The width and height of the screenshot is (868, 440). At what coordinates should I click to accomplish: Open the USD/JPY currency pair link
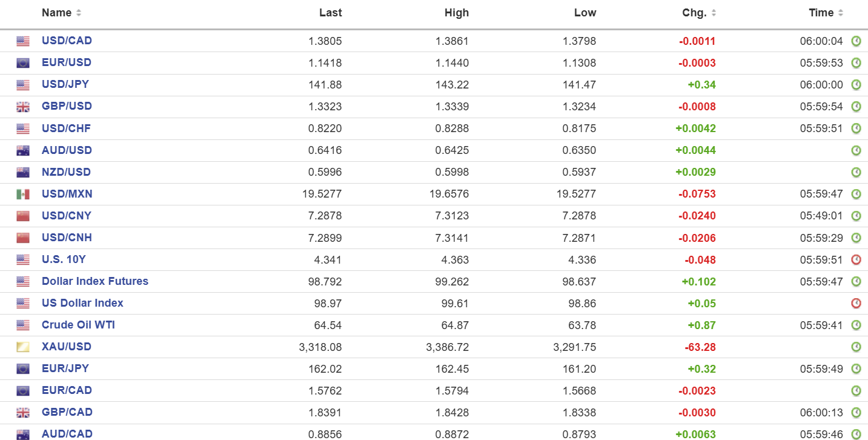click(x=65, y=84)
